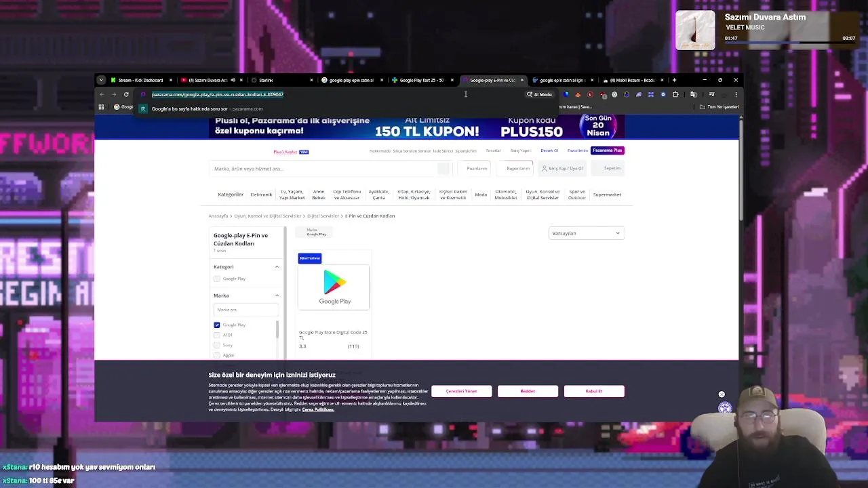
Task: Click the Kabul Et cookie button
Action: click(x=594, y=391)
